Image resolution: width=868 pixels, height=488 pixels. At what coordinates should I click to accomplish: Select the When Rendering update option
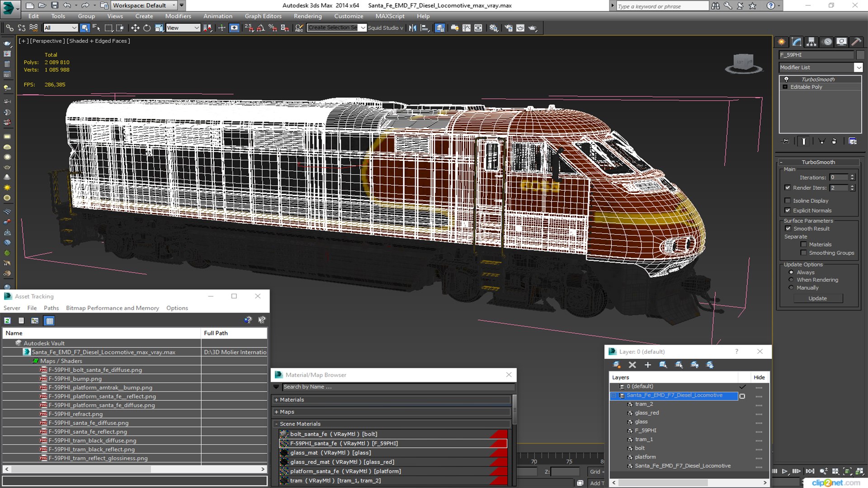[x=791, y=280]
